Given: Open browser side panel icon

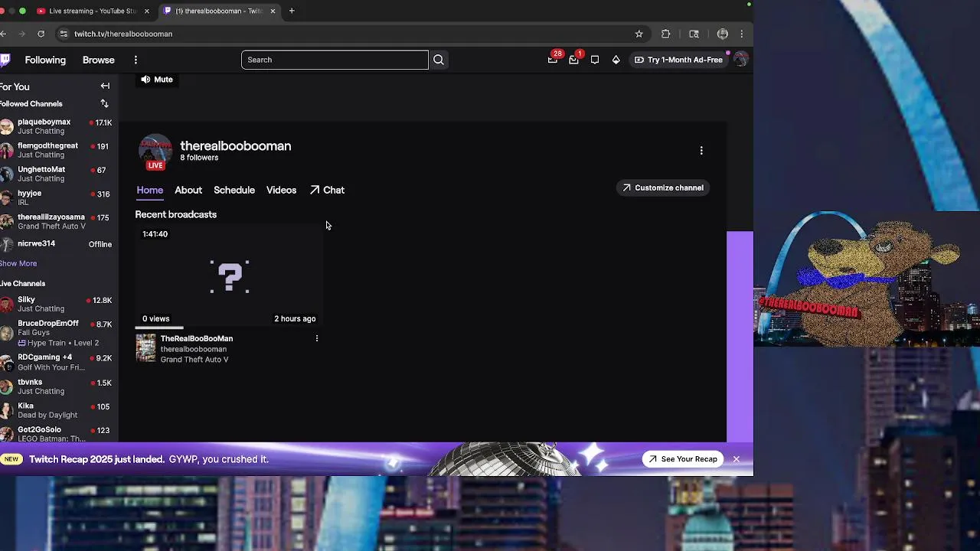Looking at the screenshot, I should (x=694, y=34).
